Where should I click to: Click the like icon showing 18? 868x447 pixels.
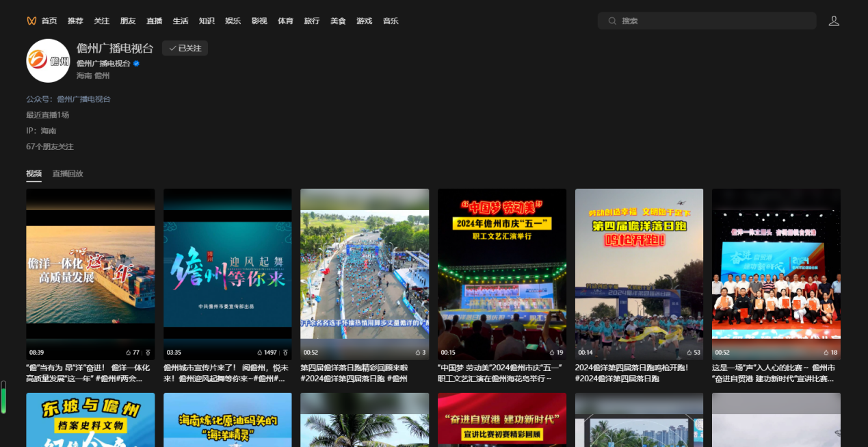(825, 353)
